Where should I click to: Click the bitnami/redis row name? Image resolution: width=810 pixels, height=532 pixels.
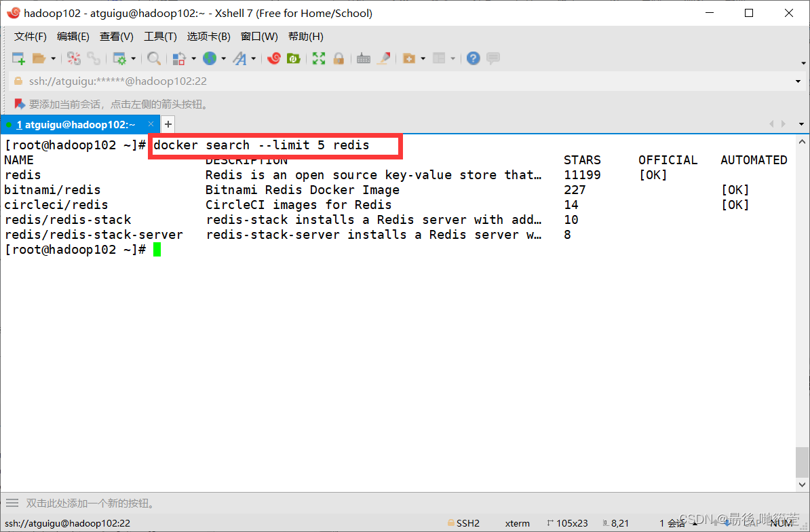coord(52,190)
